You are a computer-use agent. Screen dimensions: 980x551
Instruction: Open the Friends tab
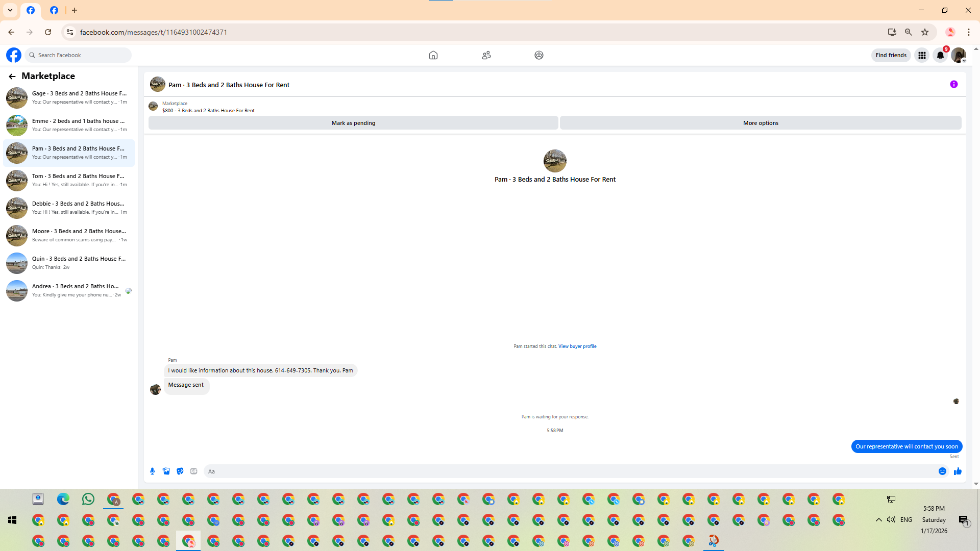pyautogui.click(x=486, y=55)
